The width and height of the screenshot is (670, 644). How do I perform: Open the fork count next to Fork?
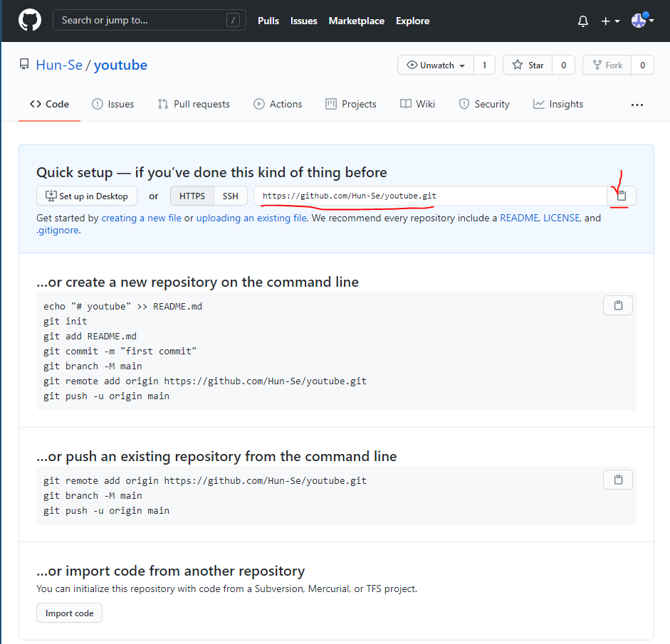(x=642, y=65)
